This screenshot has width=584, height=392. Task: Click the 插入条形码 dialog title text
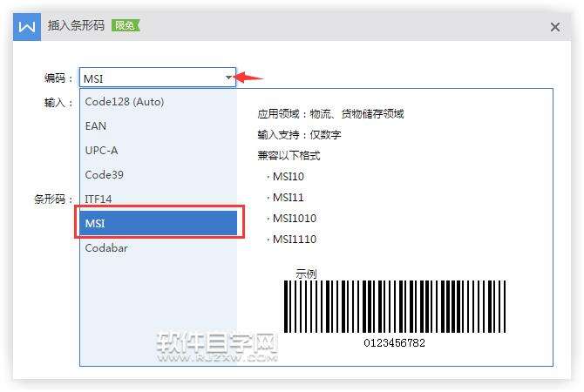[x=76, y=25]
